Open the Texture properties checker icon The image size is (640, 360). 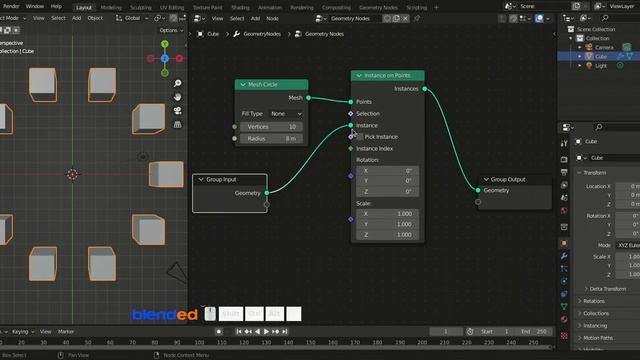[564, 336]
